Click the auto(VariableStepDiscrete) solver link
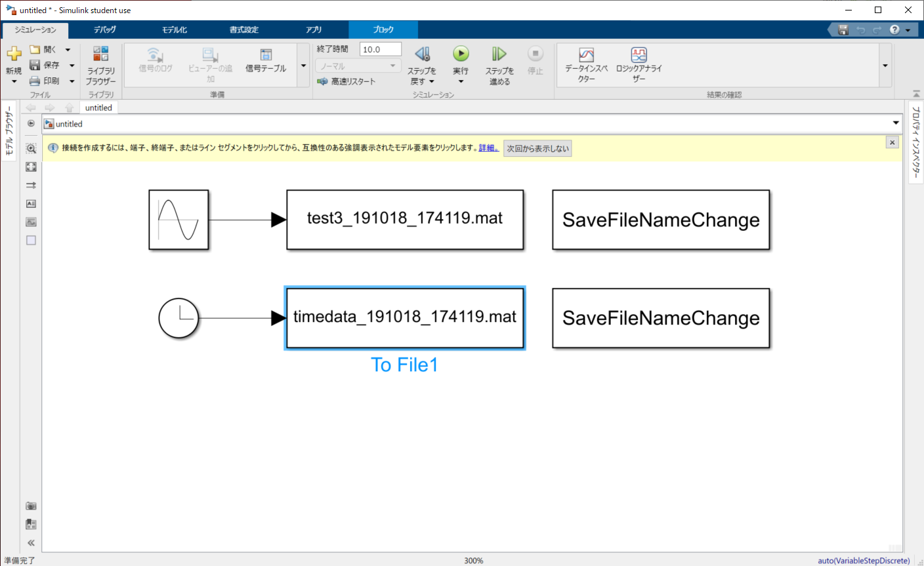The width and height of the screenshot is (924, 566). pyautogui.click(x=864, y=561)
